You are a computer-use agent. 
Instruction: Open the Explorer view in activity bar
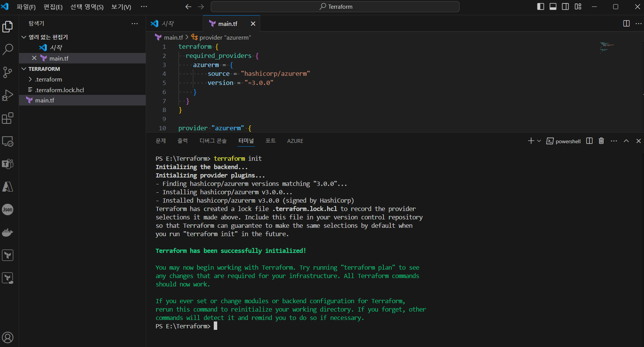coord(8,27)
